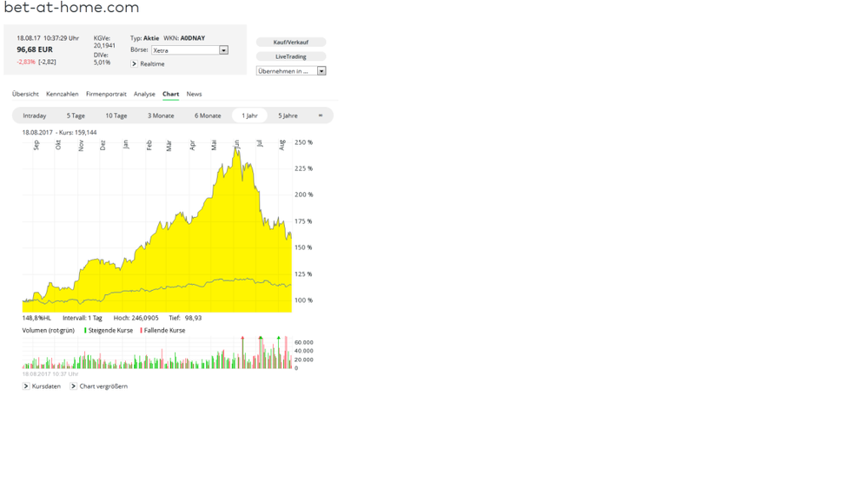Screen dimensions: 868x488
Task: Go to the Firmenportrait tab
Action: point(106,94)
